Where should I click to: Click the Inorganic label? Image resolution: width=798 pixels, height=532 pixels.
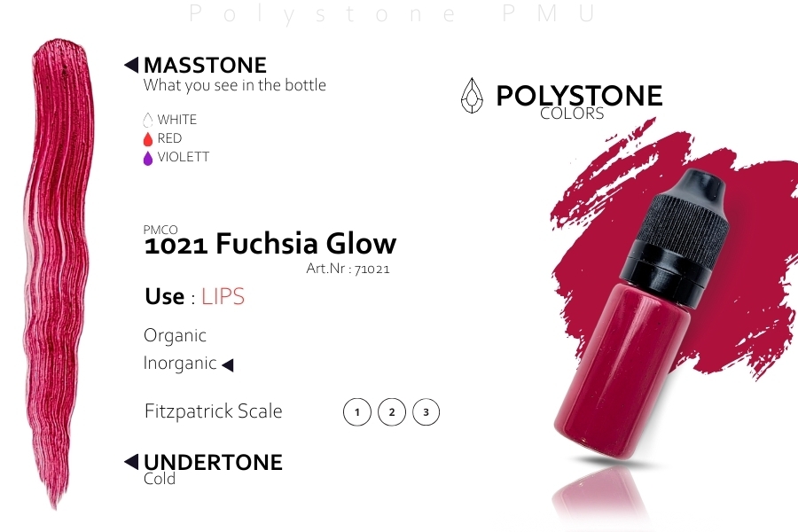tap(180, 363)
